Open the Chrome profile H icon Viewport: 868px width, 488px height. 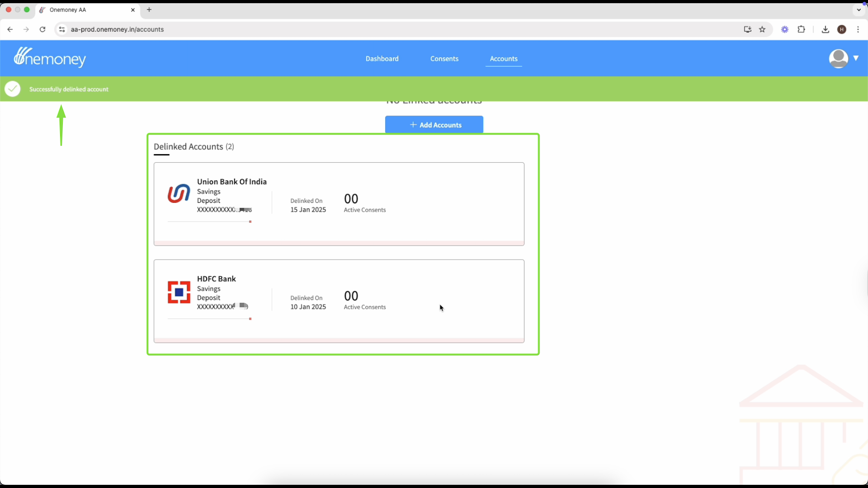842,29
